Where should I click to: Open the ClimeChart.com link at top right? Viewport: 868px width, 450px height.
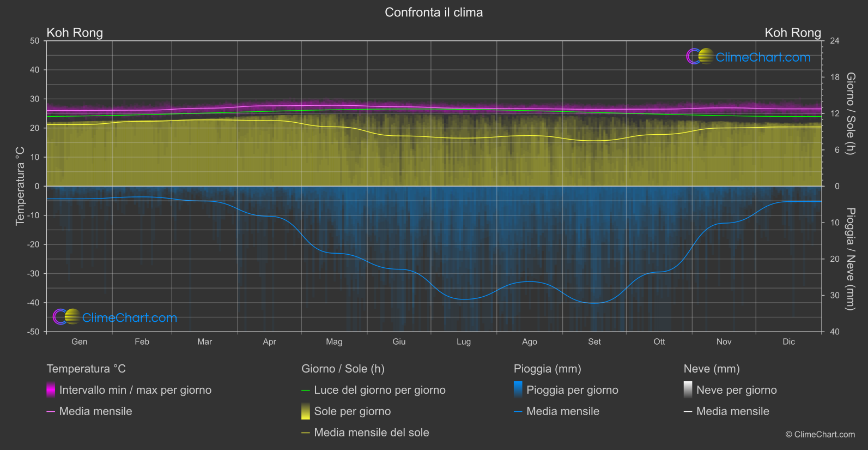[763, 57]
